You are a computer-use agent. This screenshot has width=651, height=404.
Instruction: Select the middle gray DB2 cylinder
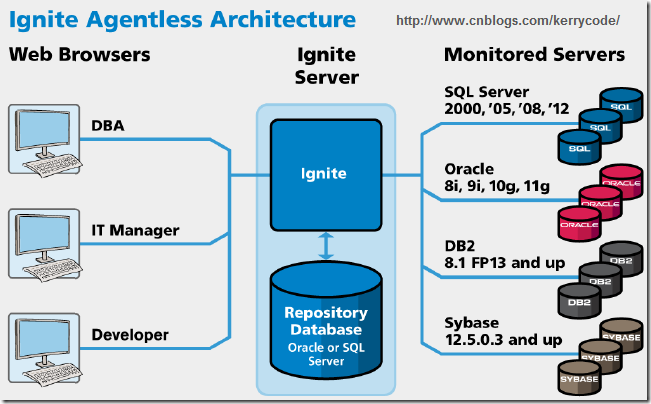tap(601, 279)
